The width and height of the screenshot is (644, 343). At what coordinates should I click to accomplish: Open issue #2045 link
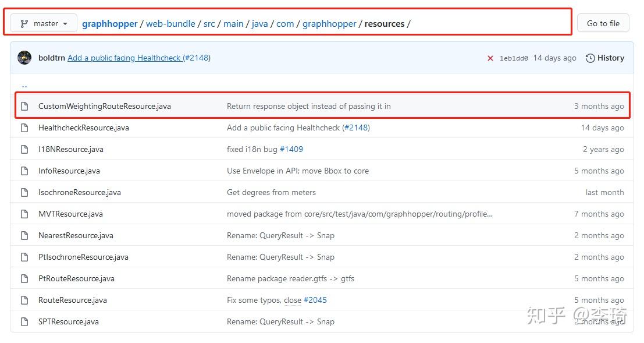315,300
